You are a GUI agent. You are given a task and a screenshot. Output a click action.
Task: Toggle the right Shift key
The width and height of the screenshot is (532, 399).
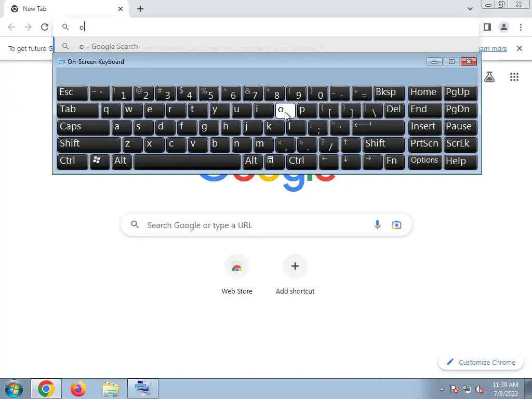click(x=383, y=144)
